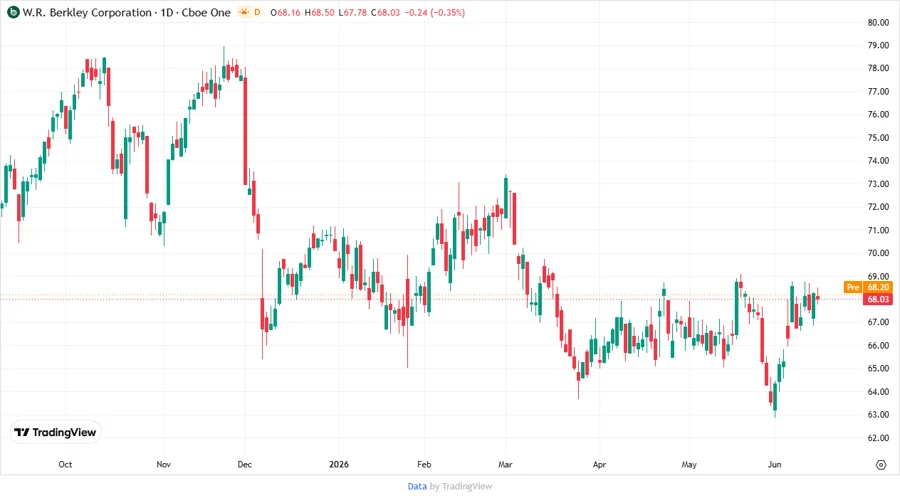
Task: Click the Mar label on time axis
Action: pos(505,464)
